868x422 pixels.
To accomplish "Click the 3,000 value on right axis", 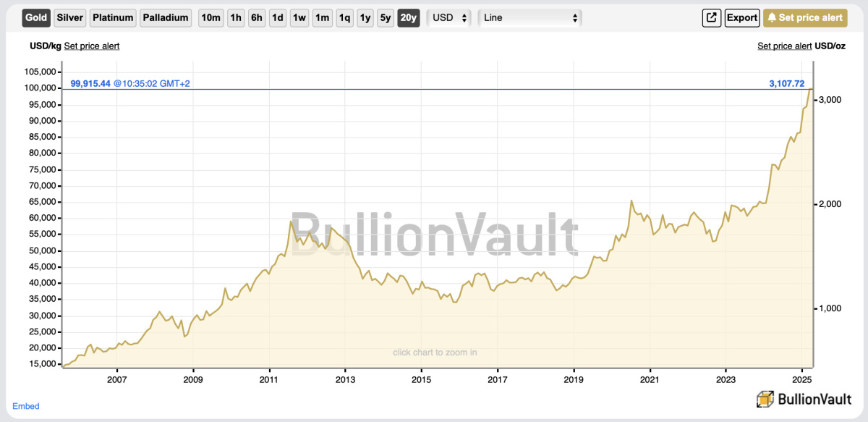I will 829,100.
